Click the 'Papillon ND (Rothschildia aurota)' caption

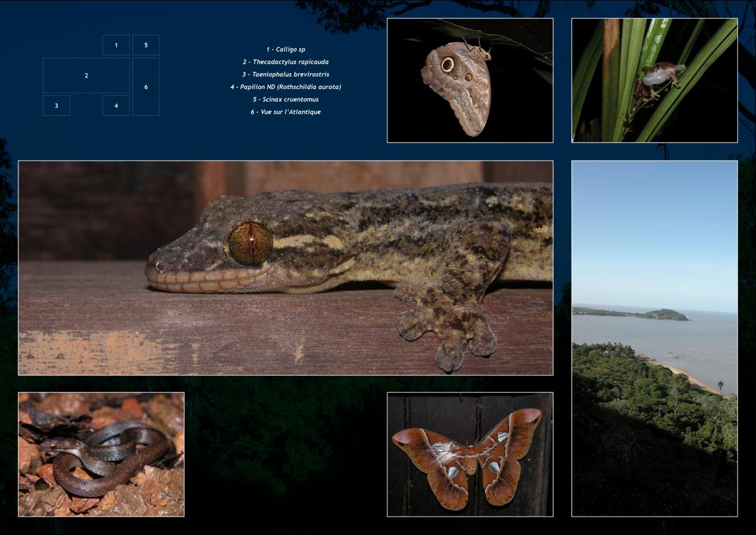tap(285, 87)
